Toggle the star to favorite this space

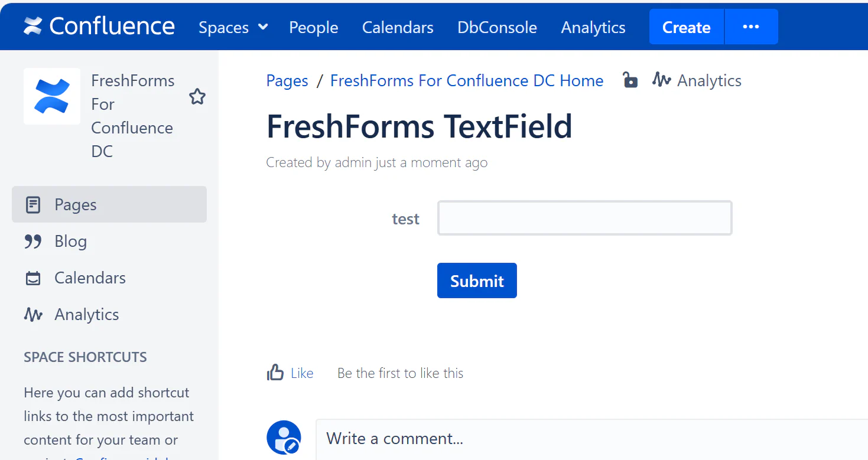click(197, 96)
